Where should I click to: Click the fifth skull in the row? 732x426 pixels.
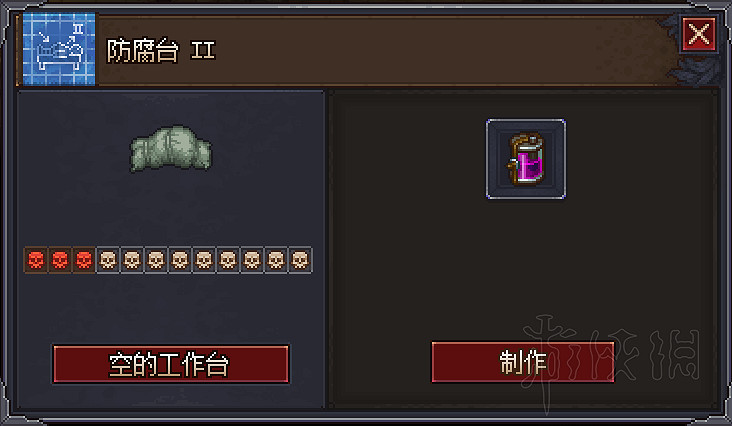click(132, 260)
